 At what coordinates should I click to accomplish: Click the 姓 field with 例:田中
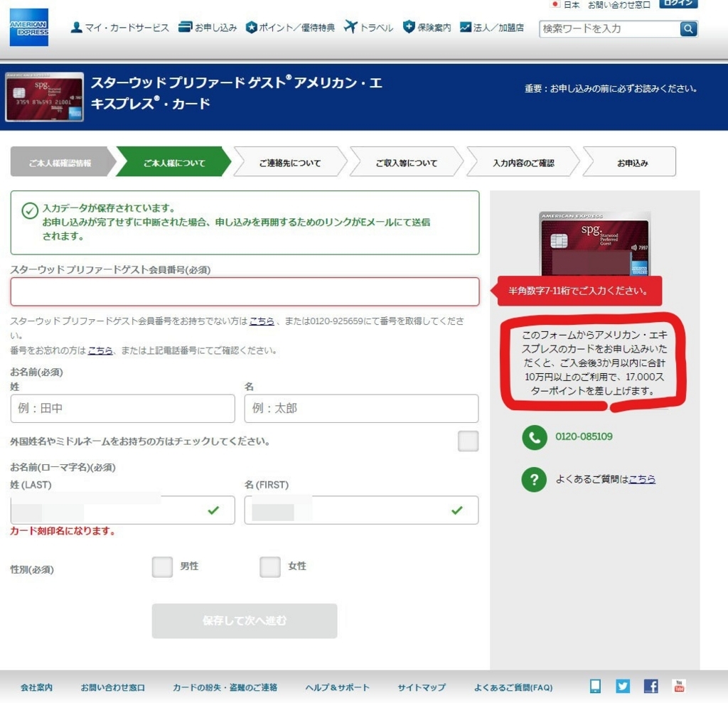(122, 409)
